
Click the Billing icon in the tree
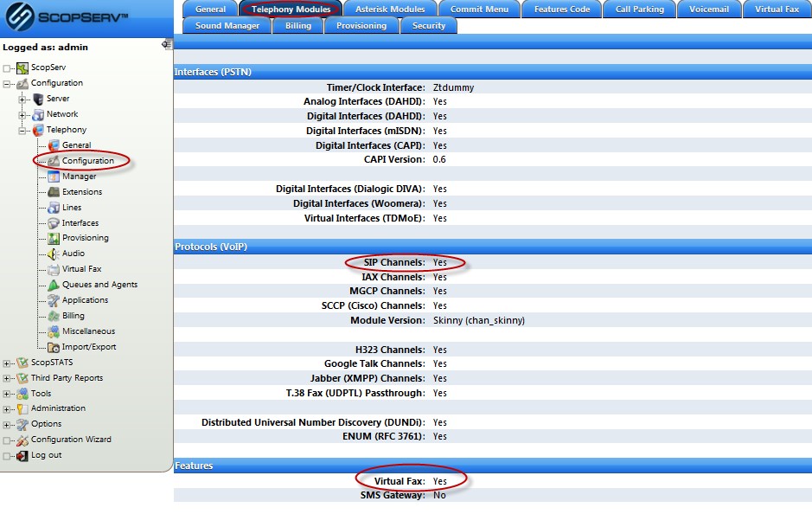pyautogui.click(x=54, y=316)
